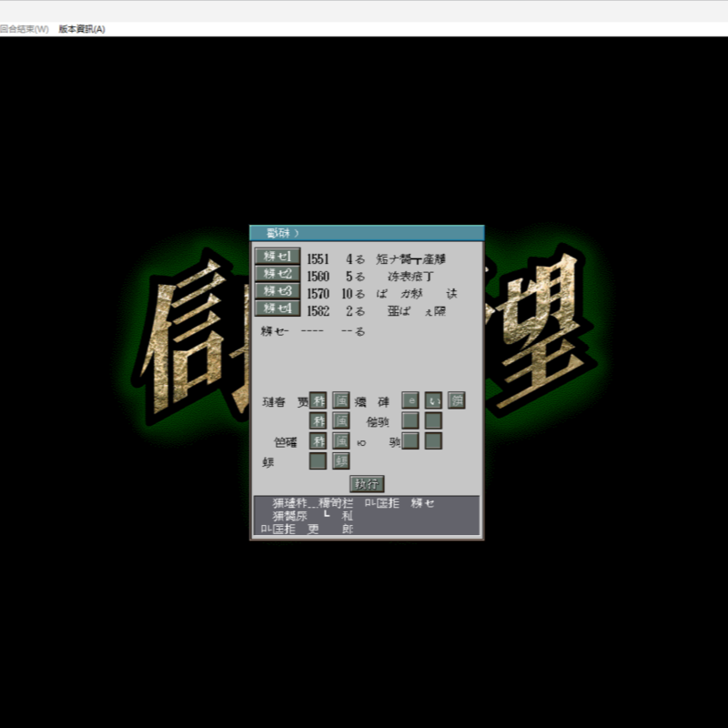Open the 版本資訊(A) menu
This screenshot has height=728, width=728.
[x=82, y=29]
